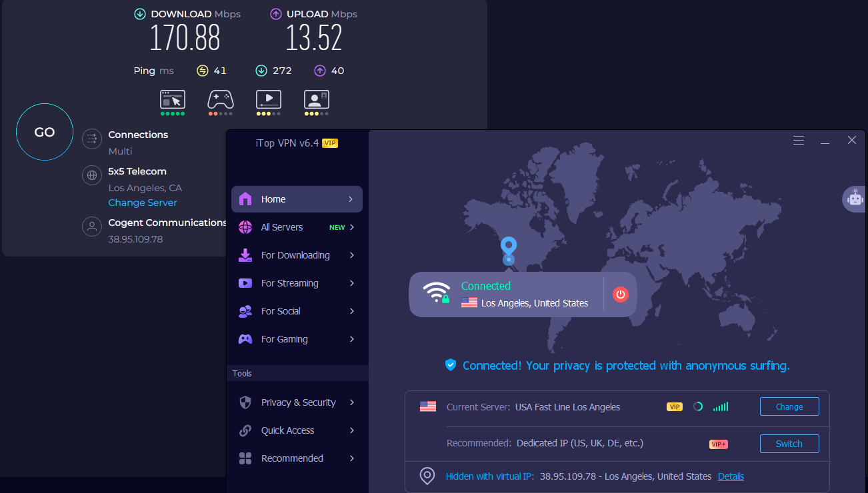Click Switch for Dedicated IP
Image resolution: width=868 pixels, height=493 pixels.
[x=789, y=444]
